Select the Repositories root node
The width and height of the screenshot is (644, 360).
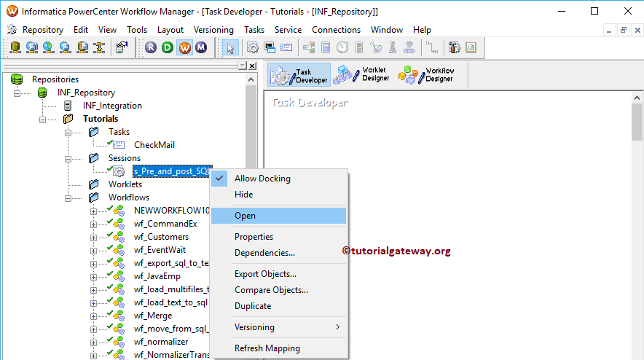[x=55, y=79]
